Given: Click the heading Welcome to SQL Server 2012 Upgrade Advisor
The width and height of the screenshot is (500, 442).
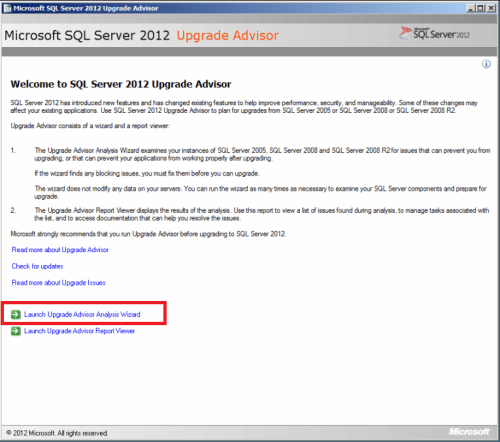Looking at the screenshot, I should point(121,84).
